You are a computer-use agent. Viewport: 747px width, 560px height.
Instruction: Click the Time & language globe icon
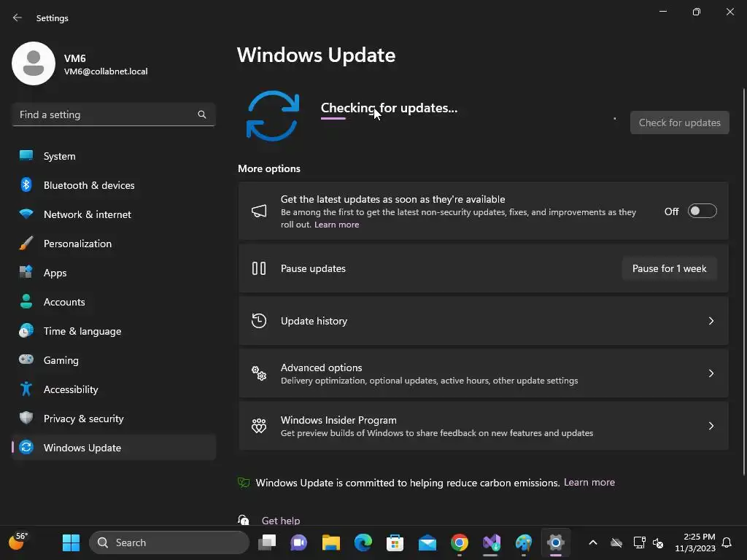[x=26, y=330]
